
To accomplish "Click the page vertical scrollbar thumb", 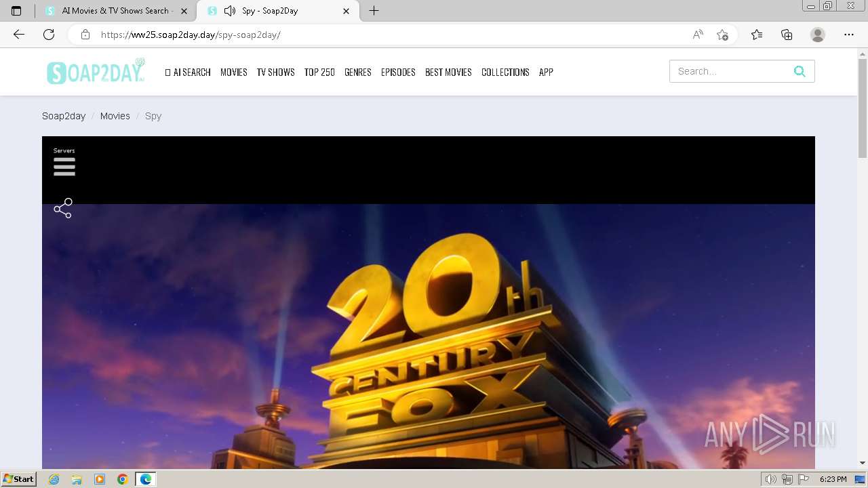I will [863, 108].
